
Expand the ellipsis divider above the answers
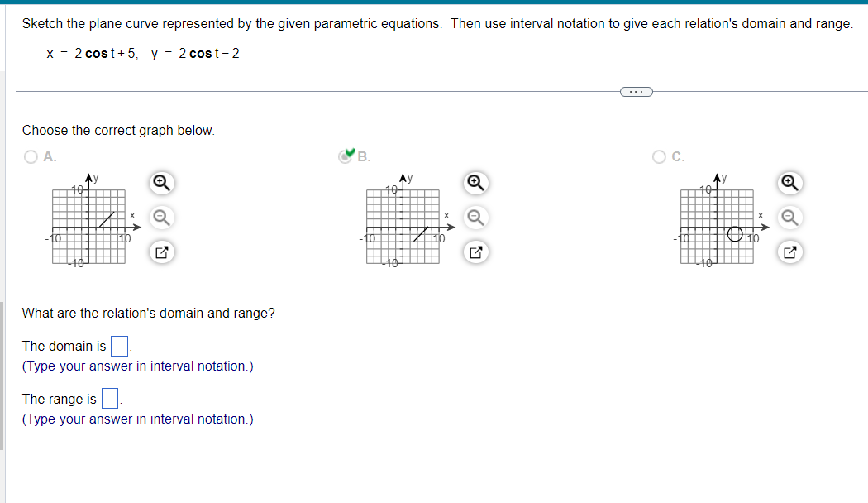[635, 91]
